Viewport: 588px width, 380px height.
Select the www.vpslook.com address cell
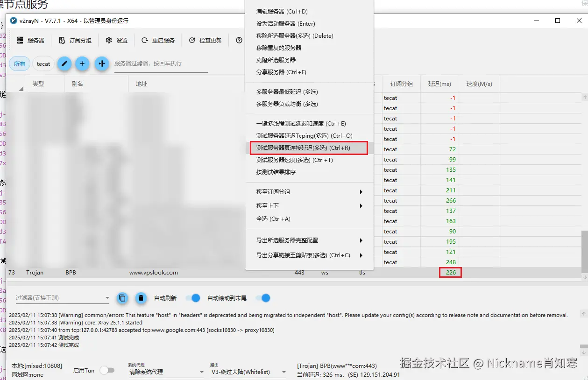[x=154, y=273]
